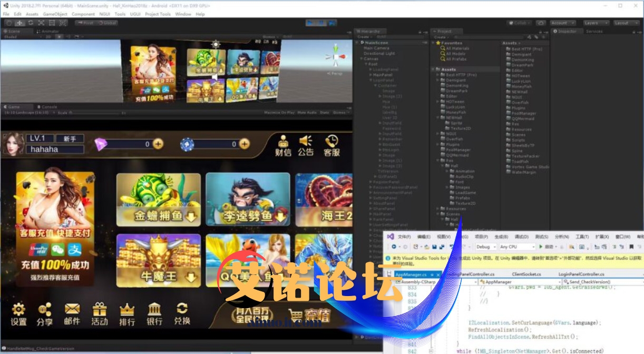644x354 pixels.
Task: Click the Unity Pause button
Action: pos(321,23)
